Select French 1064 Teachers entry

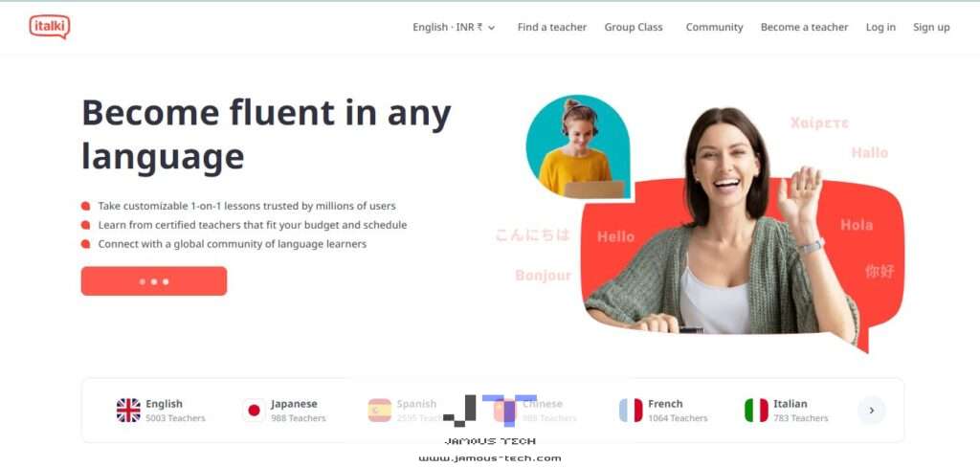[663, 411]
